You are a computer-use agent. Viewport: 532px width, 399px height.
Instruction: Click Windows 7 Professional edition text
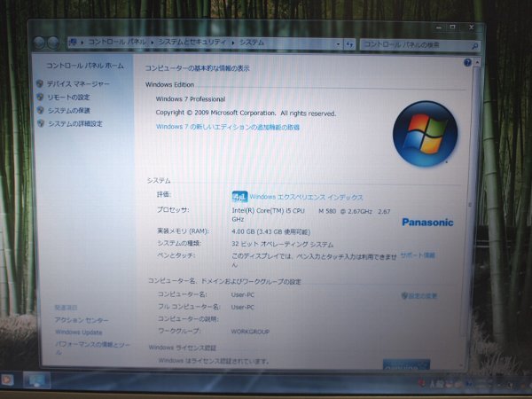tap(191, 99)
